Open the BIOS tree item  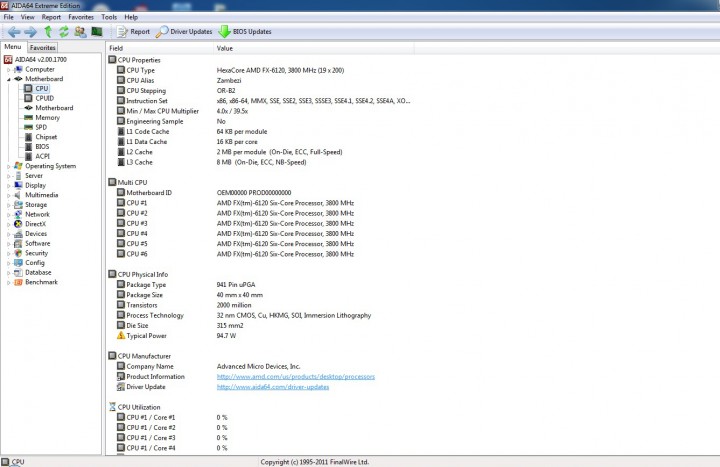point(37,146)
